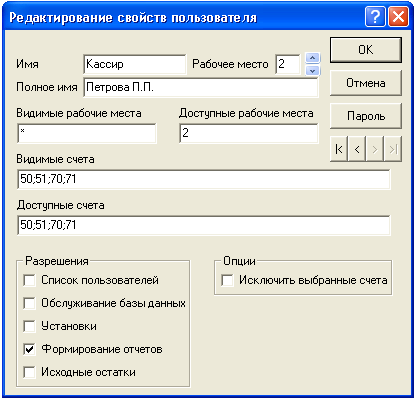Jump to last user record button
Viewport: 416px width, 400px height.
(x=393, y=149)
